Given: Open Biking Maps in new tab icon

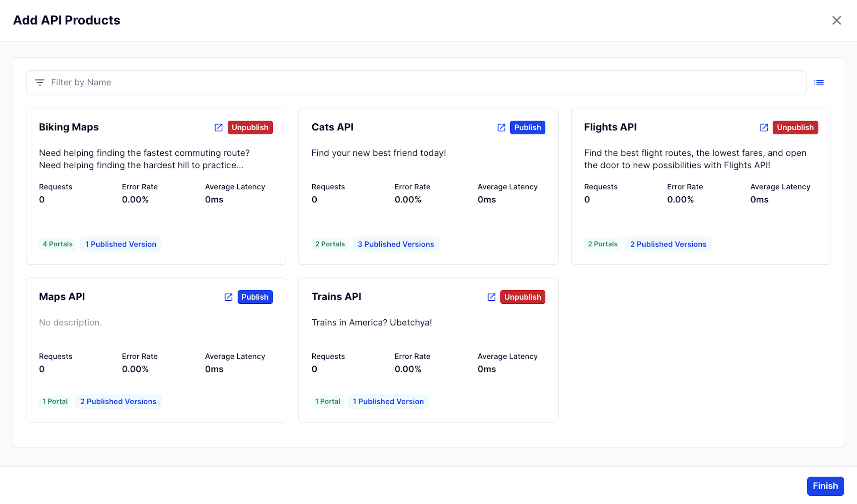Looking at the screenshot, I should [x=218, y=127].
